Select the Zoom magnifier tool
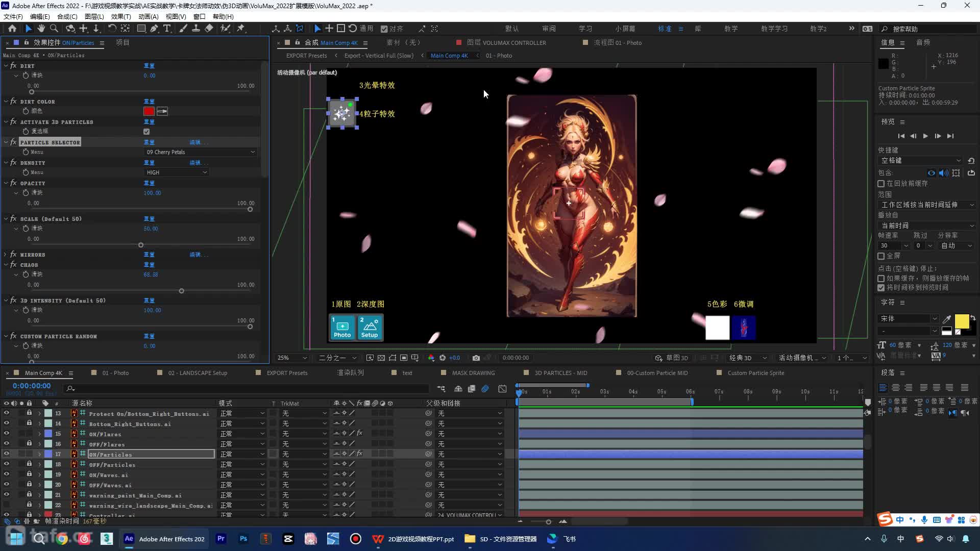 pyautogui.click(x=54, y=29)
